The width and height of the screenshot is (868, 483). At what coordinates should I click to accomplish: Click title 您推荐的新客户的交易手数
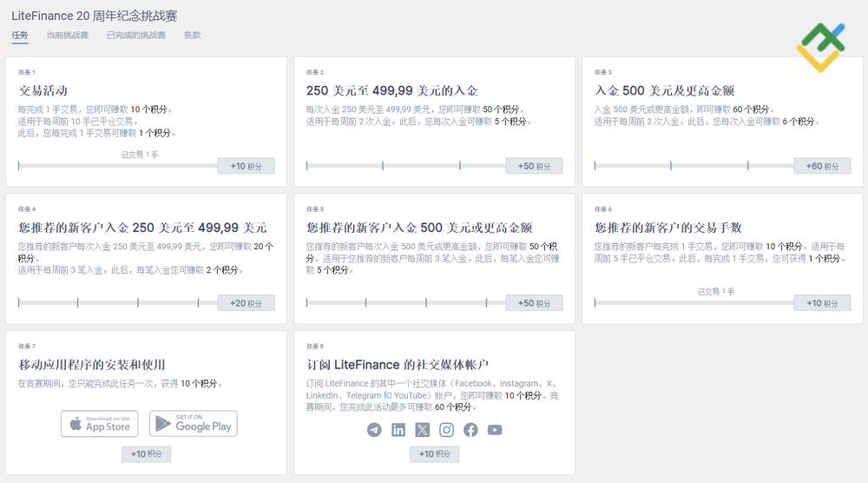click(668, 228)
